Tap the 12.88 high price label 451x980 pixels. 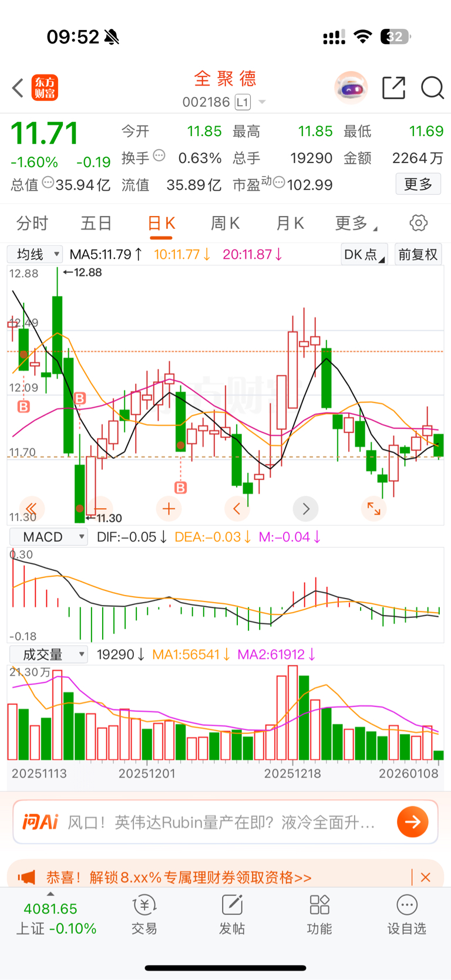(82, 272)
